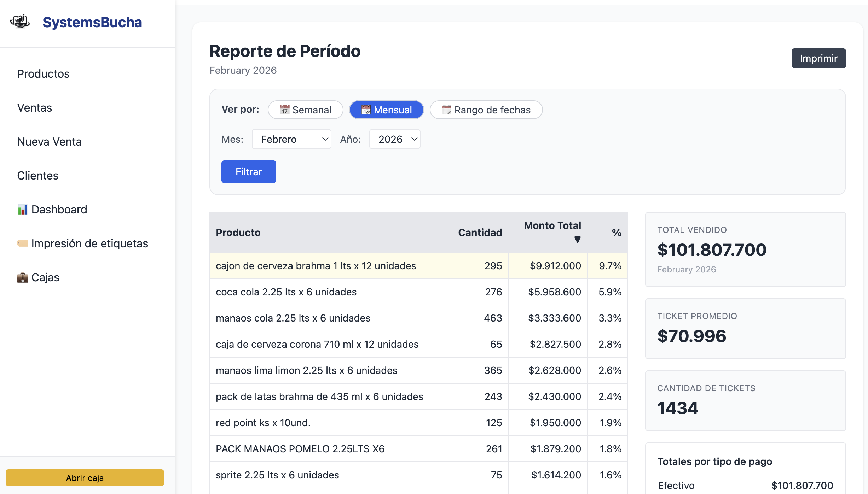The image size is (868, 494).
Task: Navigate to Clientes
Action: click(38, 176)
